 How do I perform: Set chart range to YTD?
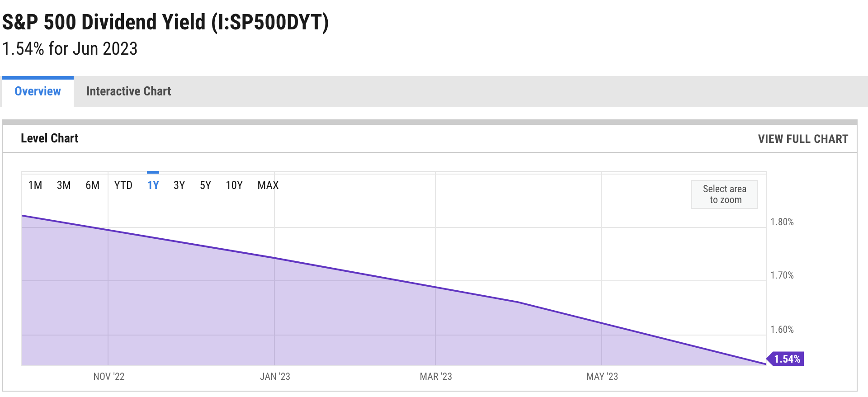click(x=123, y=185)
